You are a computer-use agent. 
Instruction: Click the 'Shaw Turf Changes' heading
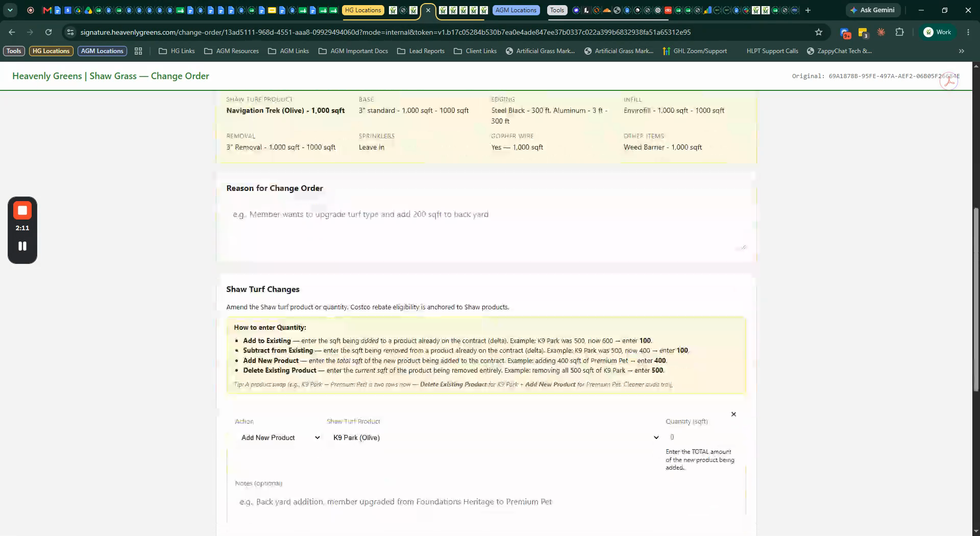click(x=263, y=289)
